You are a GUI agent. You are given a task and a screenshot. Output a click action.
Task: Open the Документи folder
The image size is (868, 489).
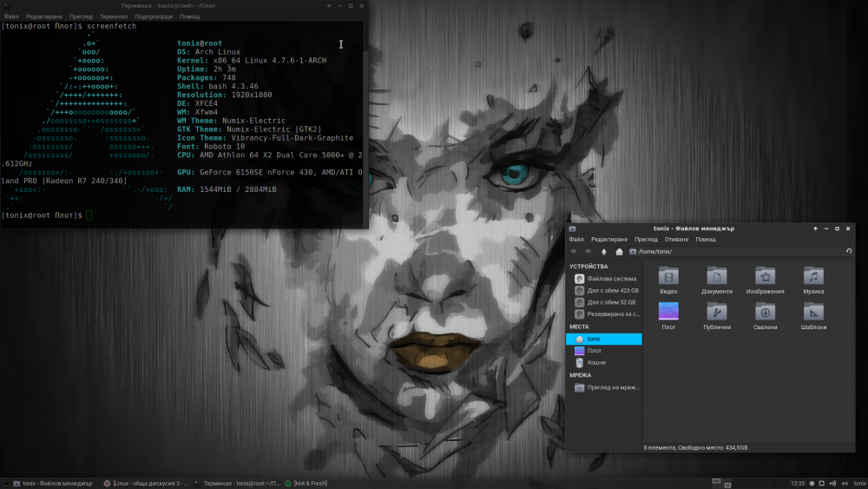(716, 281)
